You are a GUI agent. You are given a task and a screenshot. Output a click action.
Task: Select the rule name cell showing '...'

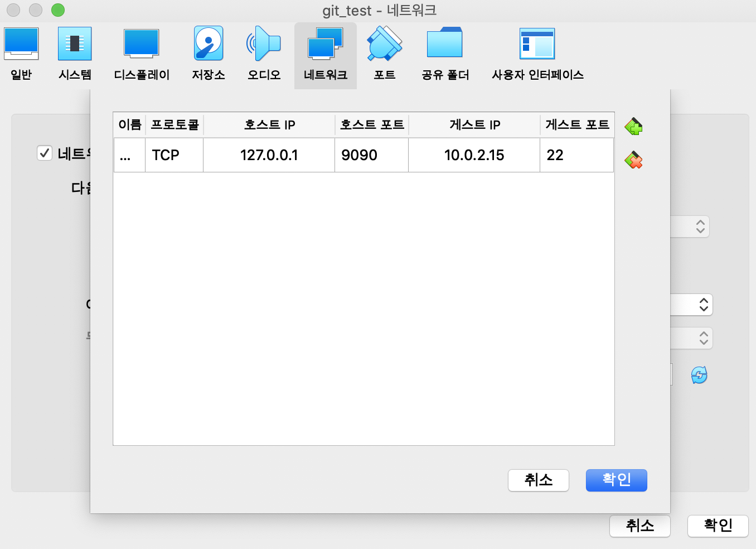(x=130, y=155)
